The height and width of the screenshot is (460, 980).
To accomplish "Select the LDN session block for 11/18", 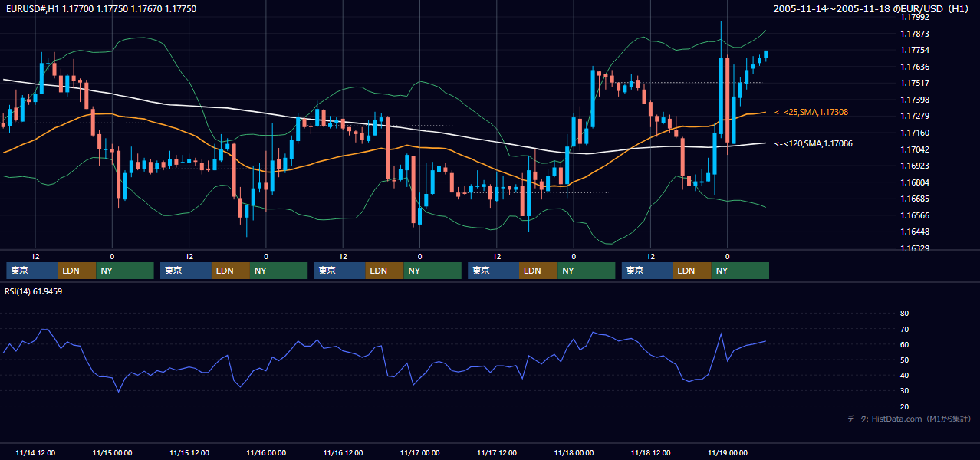I will click(692, 271).
